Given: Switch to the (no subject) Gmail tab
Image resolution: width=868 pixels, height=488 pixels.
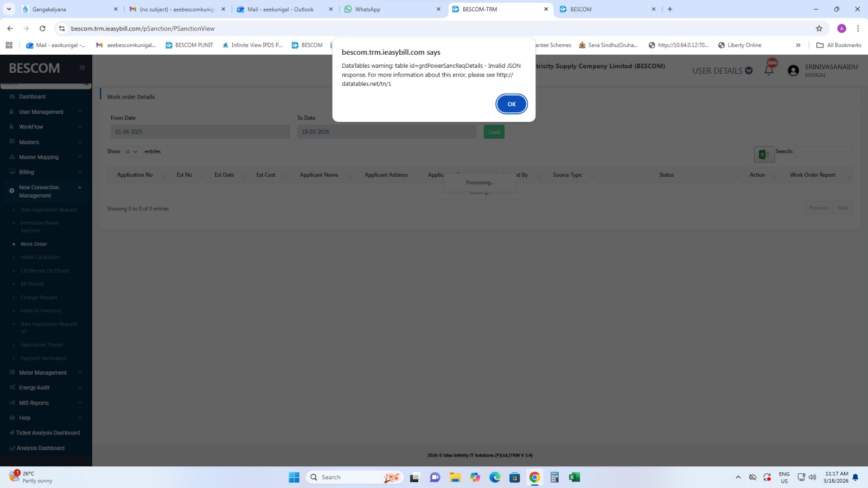Looking at the screenshot, I should point(177,9).
